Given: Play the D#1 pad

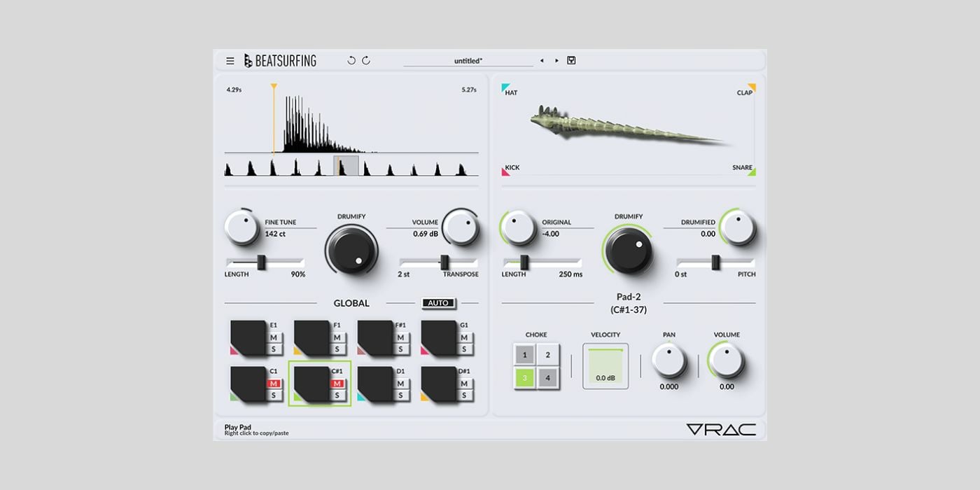Looking at the screenshot, I should tap(438, 383).
